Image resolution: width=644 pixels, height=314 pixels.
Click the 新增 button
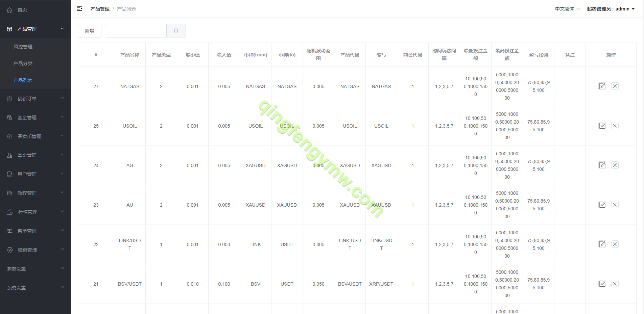(90, 31)
